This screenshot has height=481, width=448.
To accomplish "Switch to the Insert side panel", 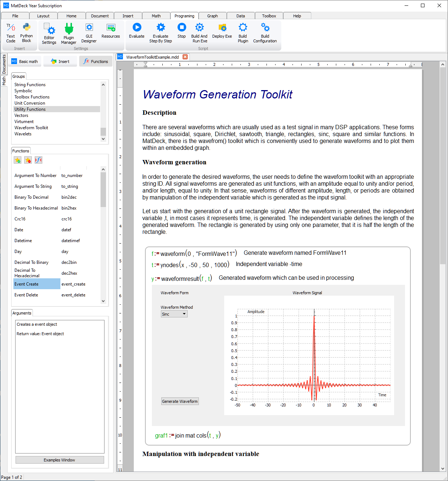I will tap(60, 62).
